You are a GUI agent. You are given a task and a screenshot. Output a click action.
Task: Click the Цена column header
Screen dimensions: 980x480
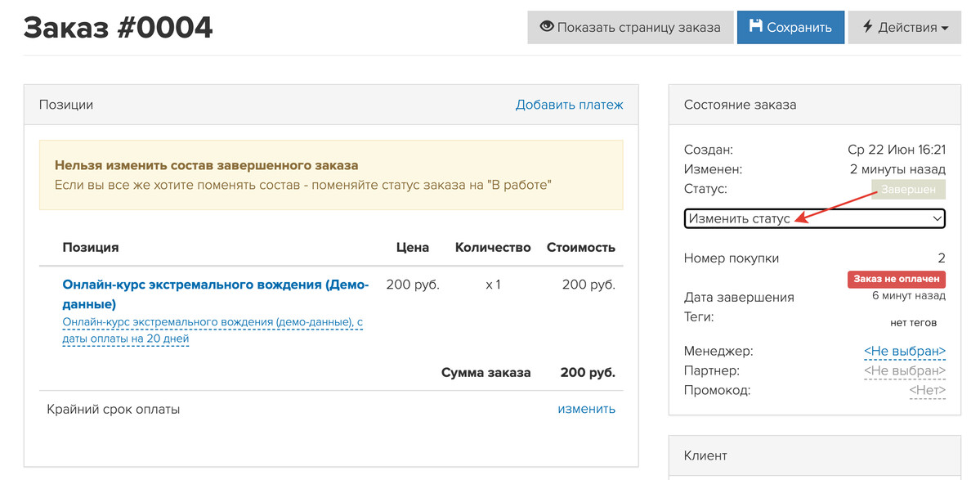413,248
